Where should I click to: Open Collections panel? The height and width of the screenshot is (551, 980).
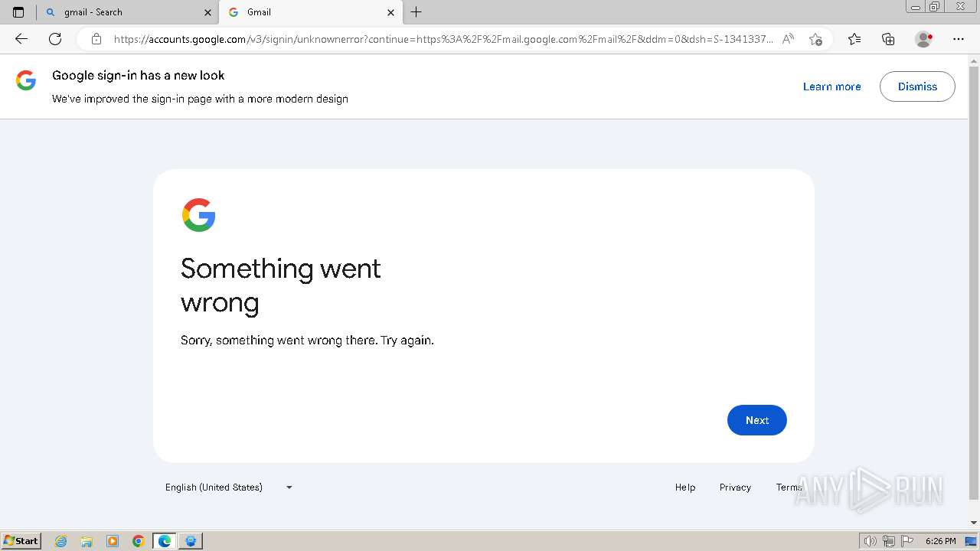(888, 39)
